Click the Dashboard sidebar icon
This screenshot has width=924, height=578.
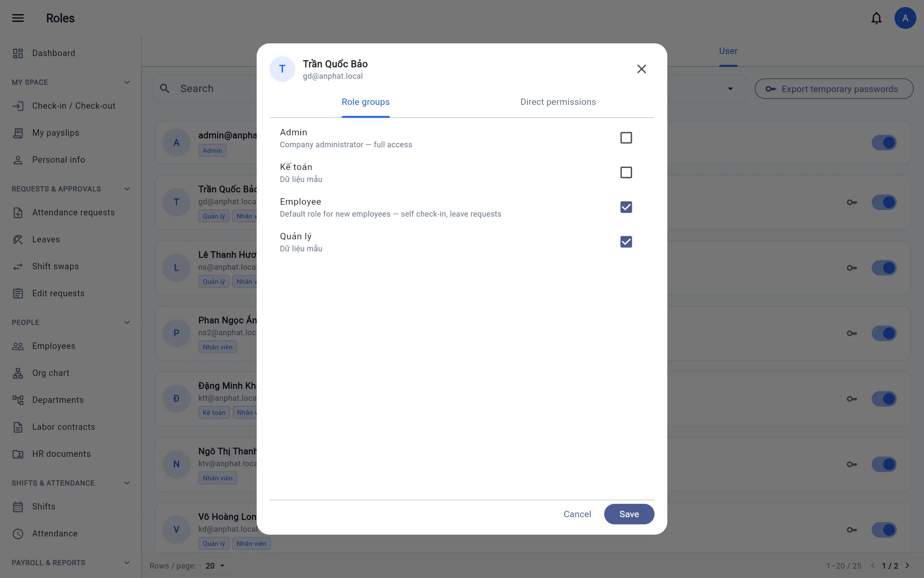pyautogui.click(x=18, y=53)
